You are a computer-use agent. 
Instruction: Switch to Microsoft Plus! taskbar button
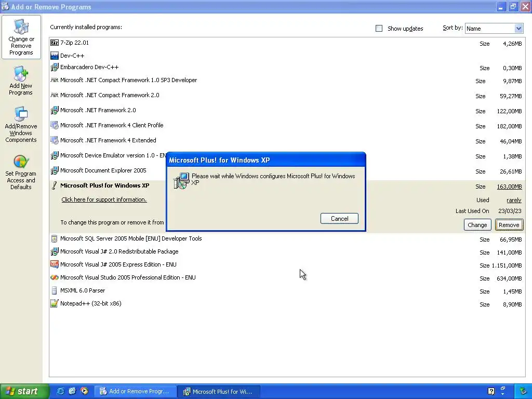tap(219, 392)
